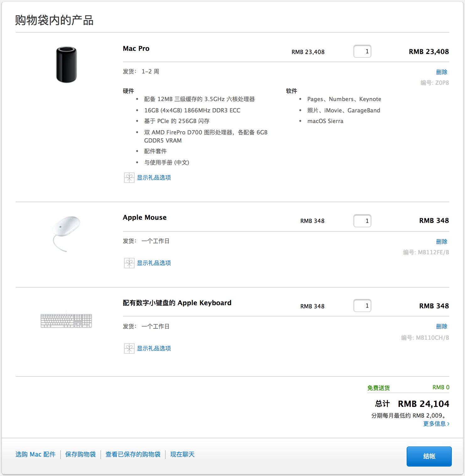This screenshot has width=465, height=476.
Task: Expand 显示礼品选项 for Apple Mouse
Action: click(x=154, y=263)
